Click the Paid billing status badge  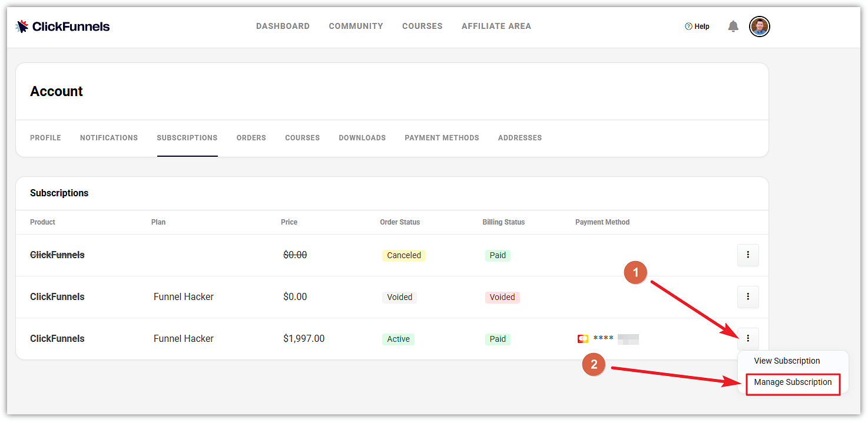498,338
